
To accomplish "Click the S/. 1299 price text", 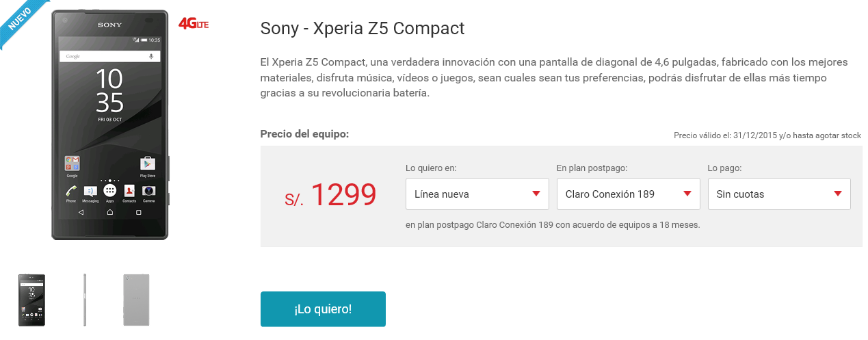I will [330, 195].
